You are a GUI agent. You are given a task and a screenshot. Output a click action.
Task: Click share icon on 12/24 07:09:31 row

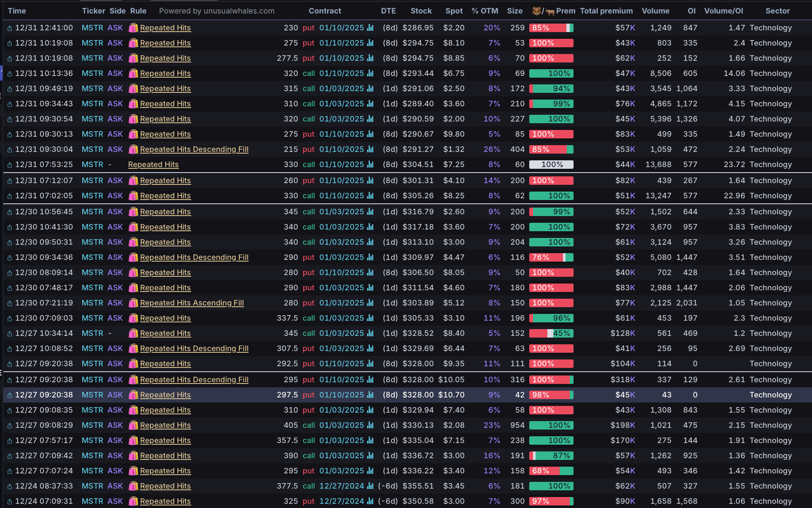[9, 502]
